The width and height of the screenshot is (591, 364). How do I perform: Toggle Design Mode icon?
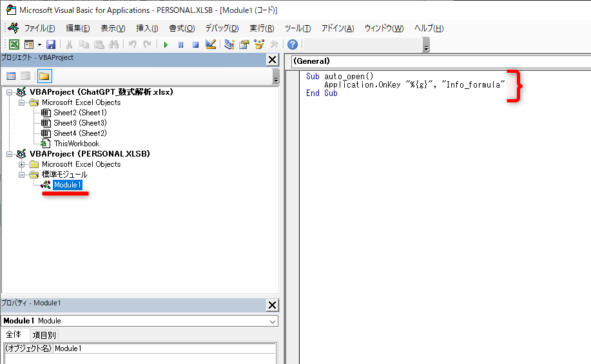tap(211, 44)
